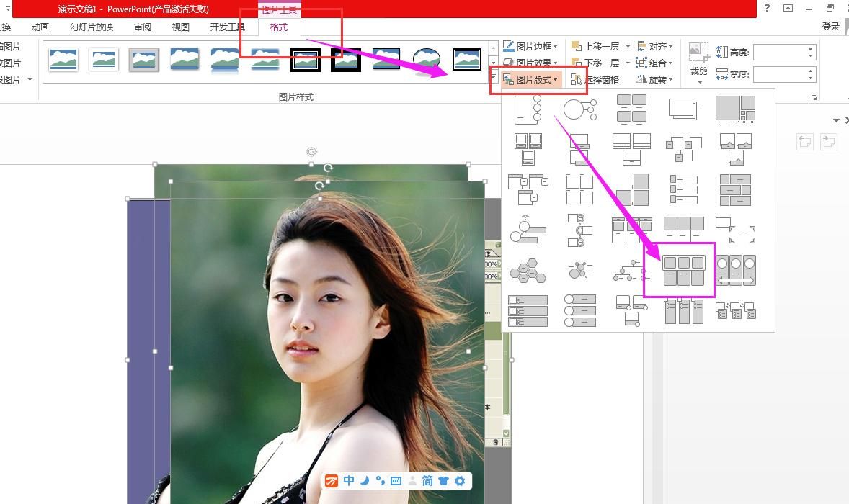Open the Selection Pane (选择窗格)

595,79
